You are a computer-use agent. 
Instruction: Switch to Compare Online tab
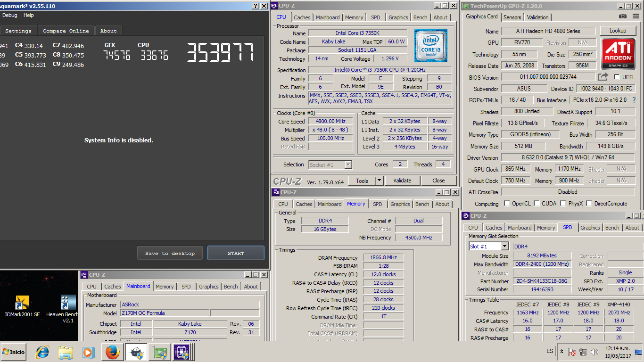(x=66, y=31)
